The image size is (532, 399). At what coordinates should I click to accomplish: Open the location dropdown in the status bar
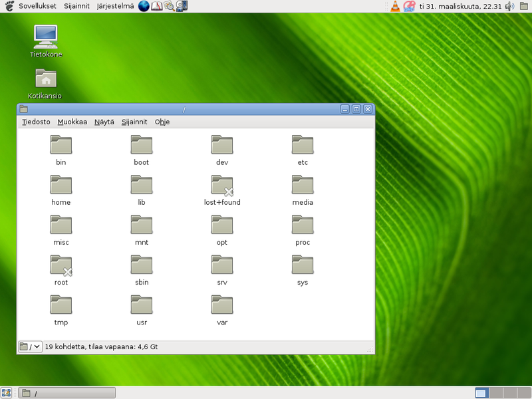coord(29,346)
